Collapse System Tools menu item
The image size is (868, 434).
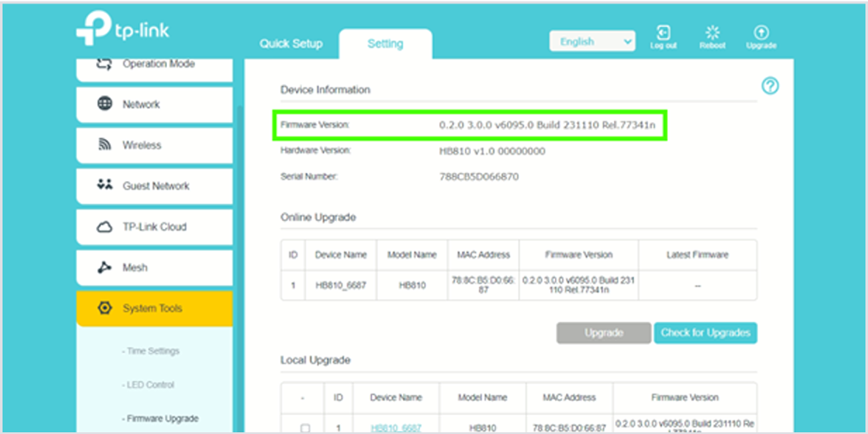pyautogui.click(x=154, y=308)
